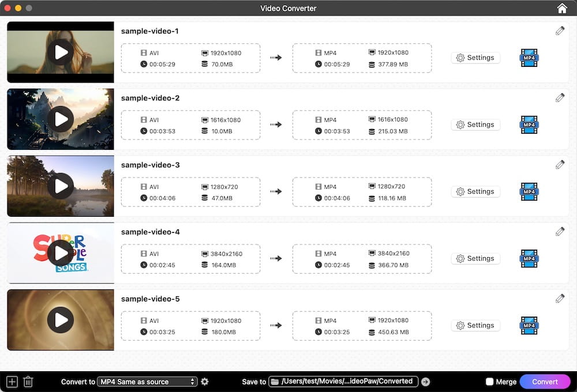Click the MP4 output format icon for sample-video-5
Screen dimensions: 577x392
tap(529, 325)
